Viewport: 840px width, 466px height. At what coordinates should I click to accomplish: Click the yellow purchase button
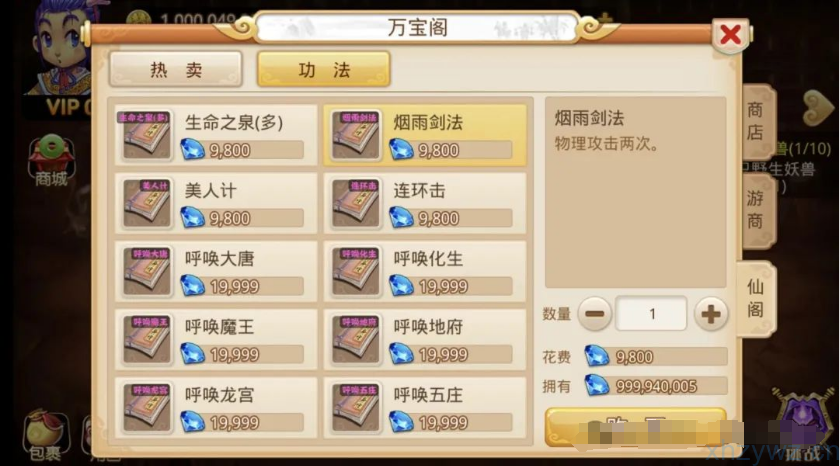(x=635, y=427)
